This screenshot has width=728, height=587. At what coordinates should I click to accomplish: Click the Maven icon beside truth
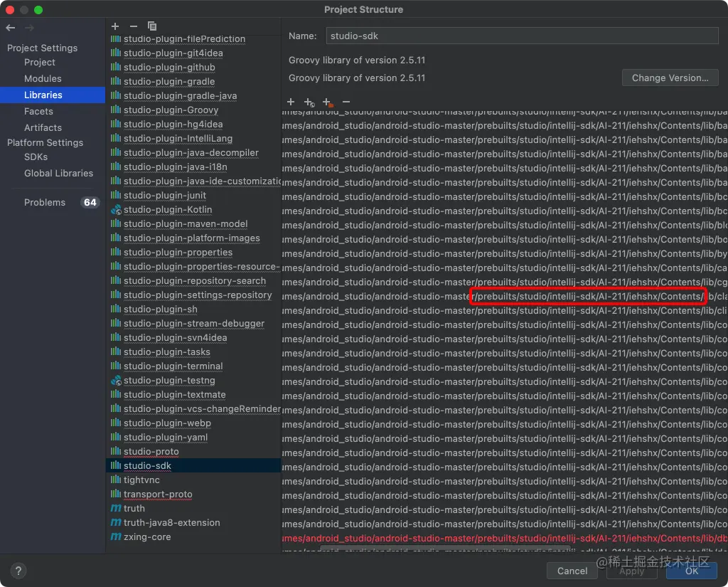pyautogui.click(x=116, y=509)
